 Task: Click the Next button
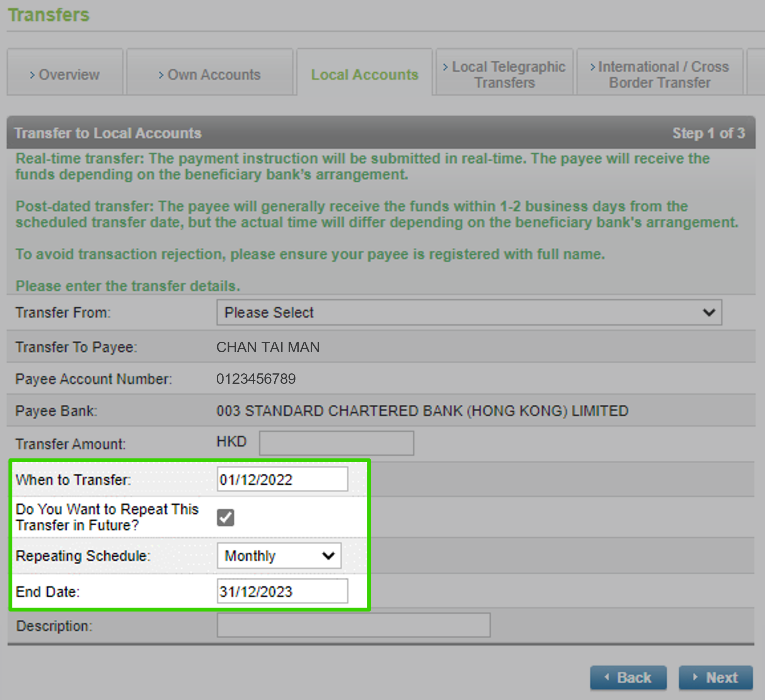(715, 678)
